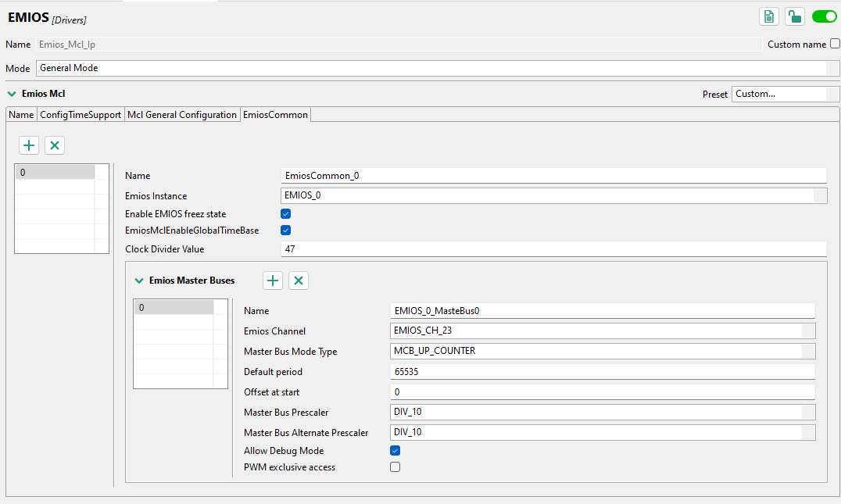Select item 0 in Master Buses list
Screen dimensions: 841x504
point(174,308)
